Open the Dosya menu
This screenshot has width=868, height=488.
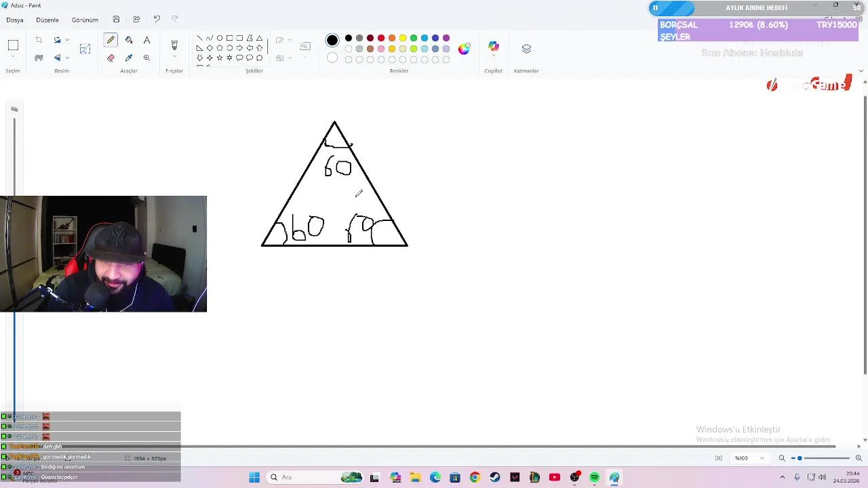pyautogui.click(x=15, y=20)
